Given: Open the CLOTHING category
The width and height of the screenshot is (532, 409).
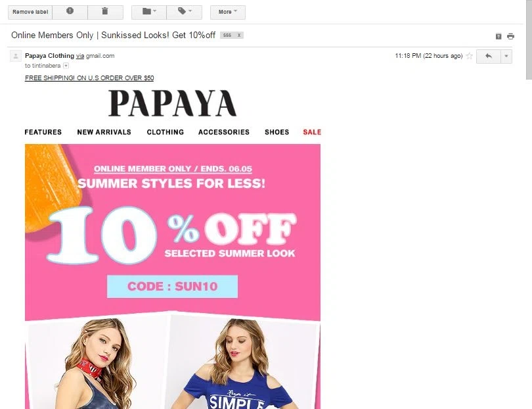Looking at the screenshot, I should pos(166,132).
